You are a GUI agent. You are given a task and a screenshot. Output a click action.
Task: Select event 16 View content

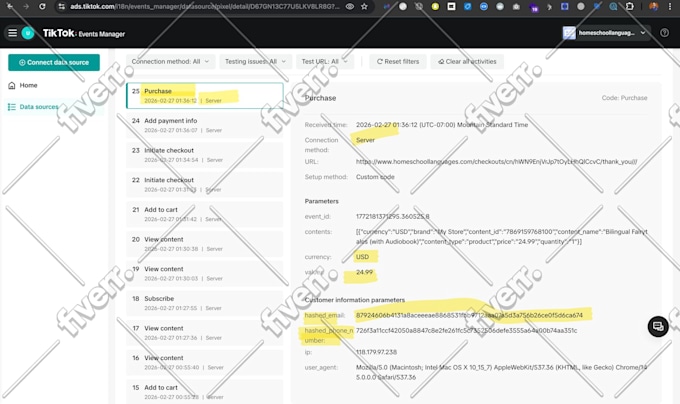point(204,362)
